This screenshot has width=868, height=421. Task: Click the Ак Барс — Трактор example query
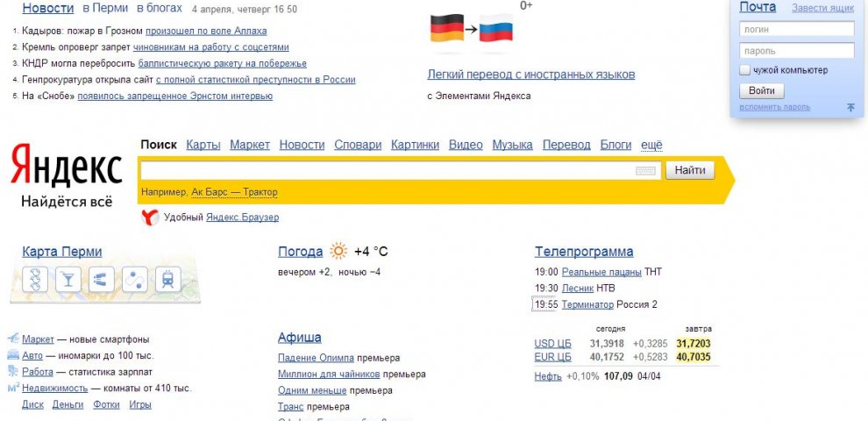point(234,192)
